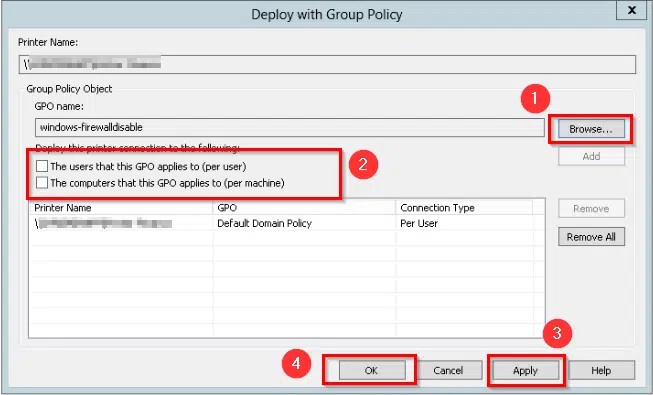Close the Deploy with Group Policy dialog
This screenshot has width=653, height=395.
point(631,10)
